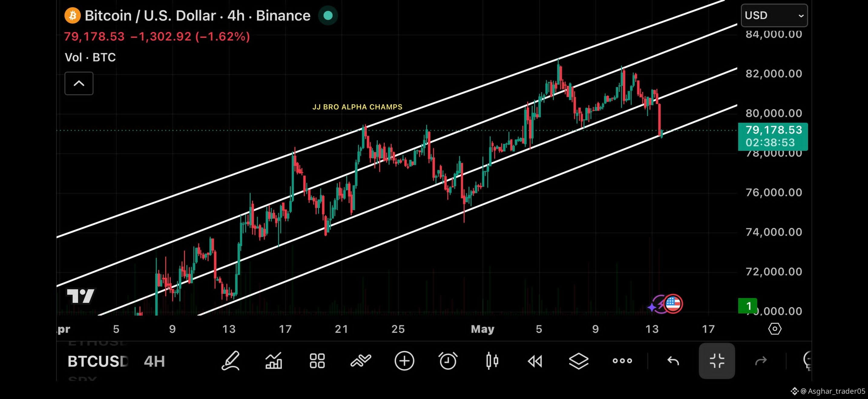Open the BTCUSD symbol search
868x399 pixels.
coord(98,361)
